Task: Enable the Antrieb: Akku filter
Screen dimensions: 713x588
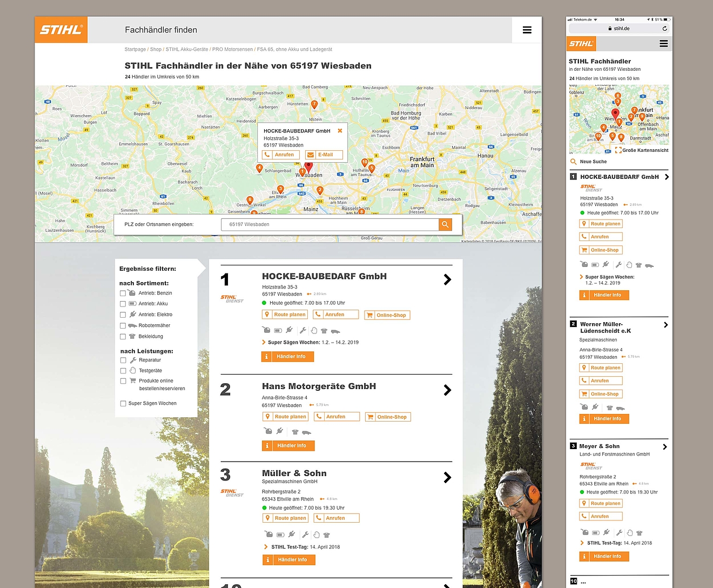Action: (123, 304)
